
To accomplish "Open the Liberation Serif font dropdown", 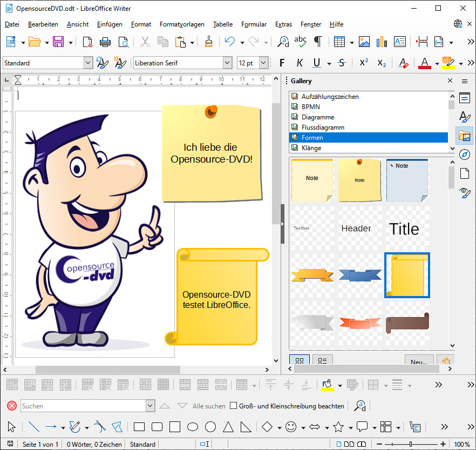I will click(x=227, y=63).
